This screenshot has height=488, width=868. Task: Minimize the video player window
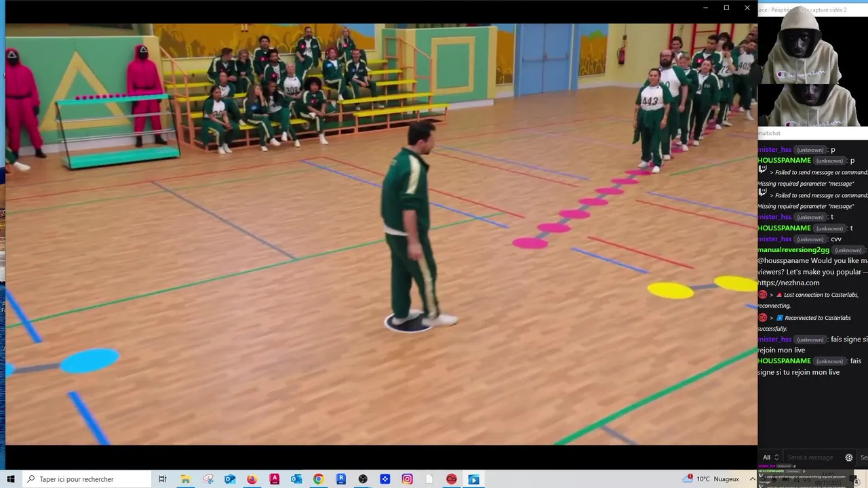[x=705, y=8]
